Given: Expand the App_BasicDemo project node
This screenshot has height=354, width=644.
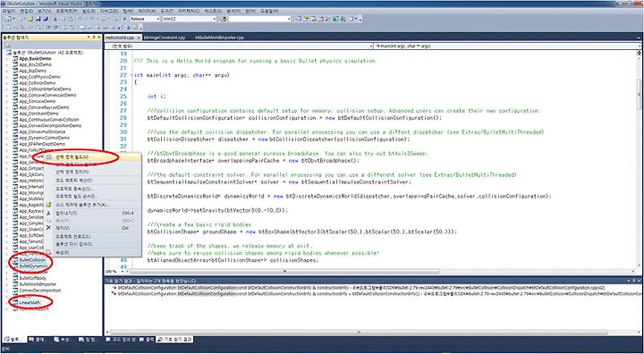Looking at the screenshot, I should (6, 59).
